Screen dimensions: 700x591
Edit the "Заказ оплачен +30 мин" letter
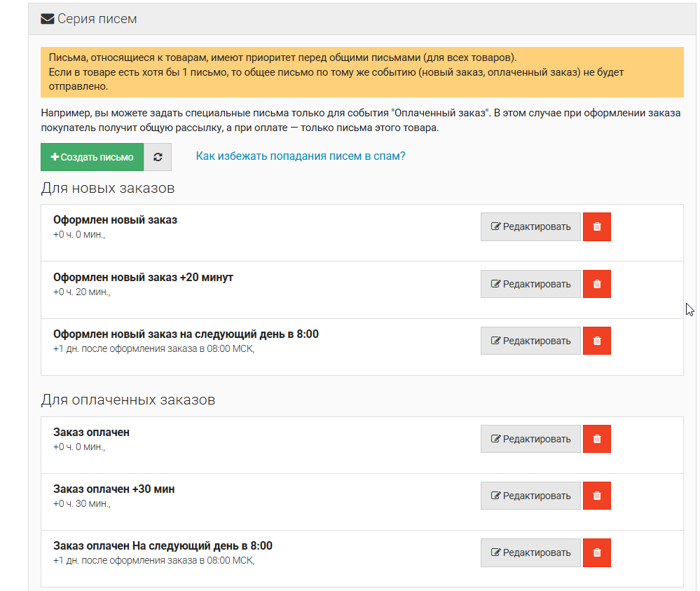pos(530,496)
